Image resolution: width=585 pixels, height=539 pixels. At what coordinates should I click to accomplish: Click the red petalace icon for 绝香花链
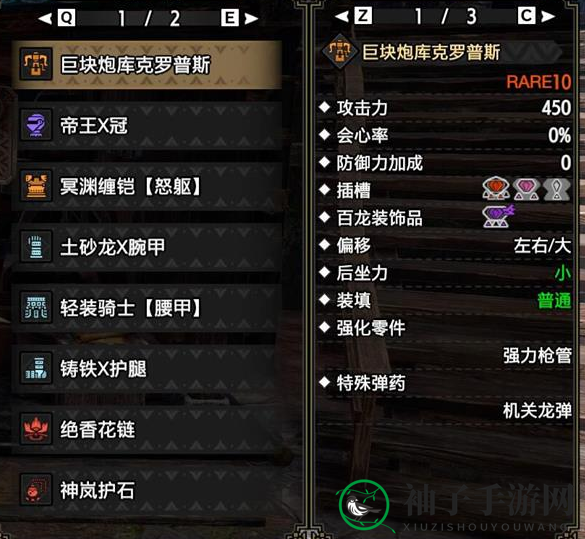click(36, 429)
